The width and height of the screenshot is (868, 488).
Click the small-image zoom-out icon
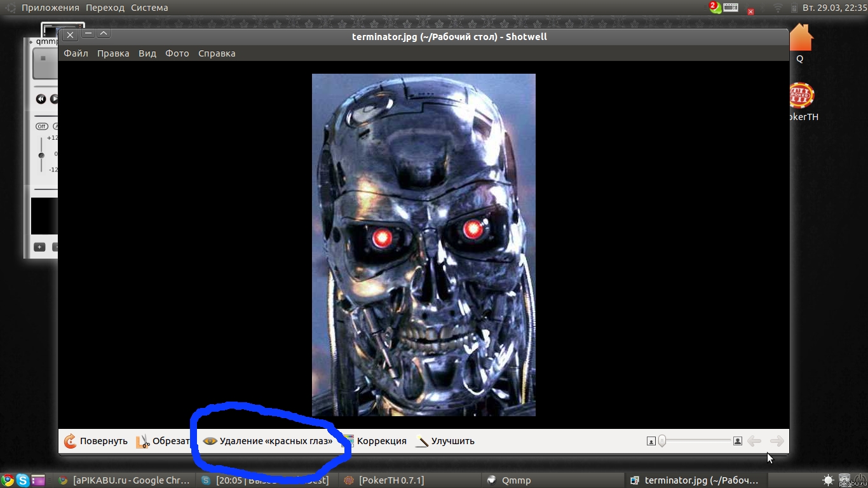(x=651, y=441)
